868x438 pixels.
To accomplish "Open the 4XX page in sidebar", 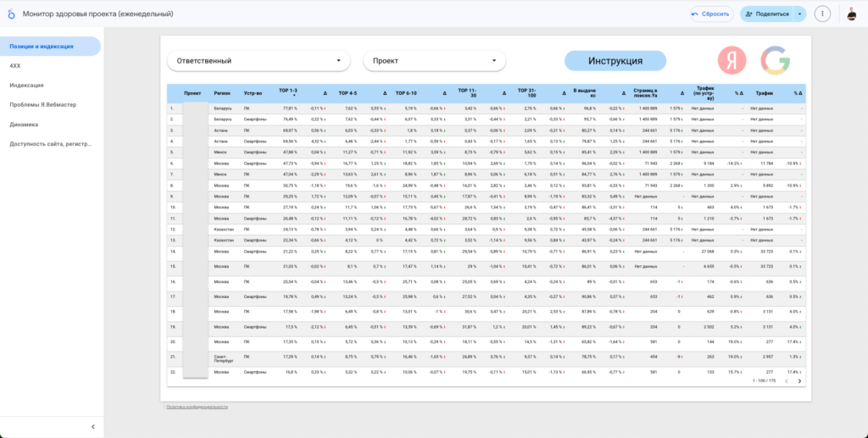I will coord(15,66).
